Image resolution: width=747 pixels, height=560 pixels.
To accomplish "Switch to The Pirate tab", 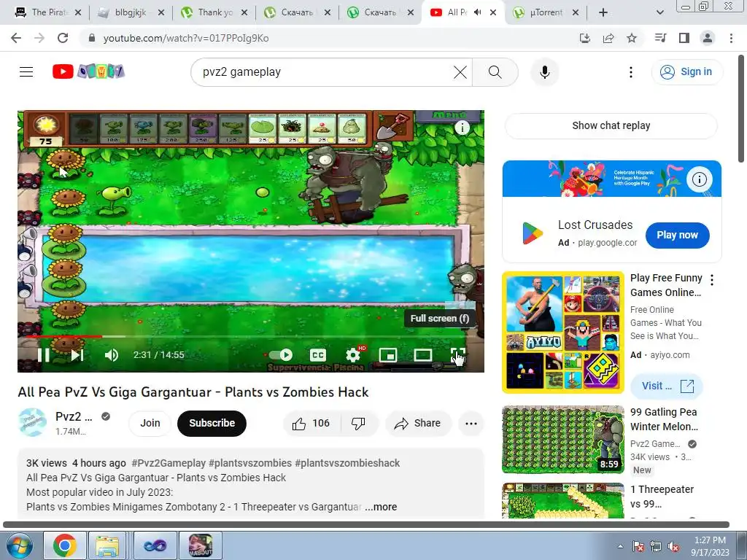I will [47, 12].
